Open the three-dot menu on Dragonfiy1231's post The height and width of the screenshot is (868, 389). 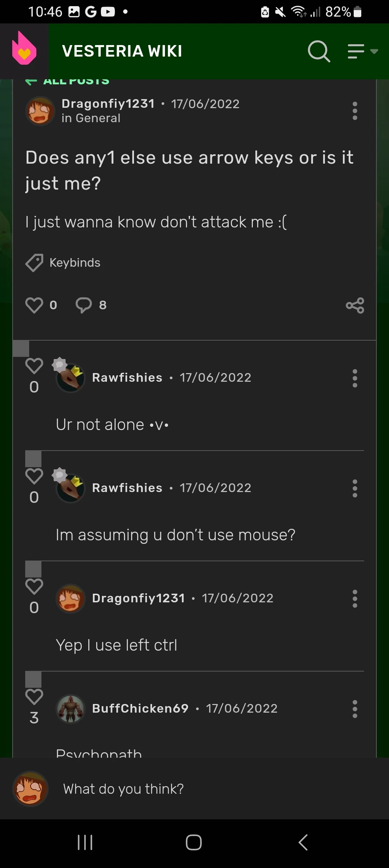(x=355, y=111)
